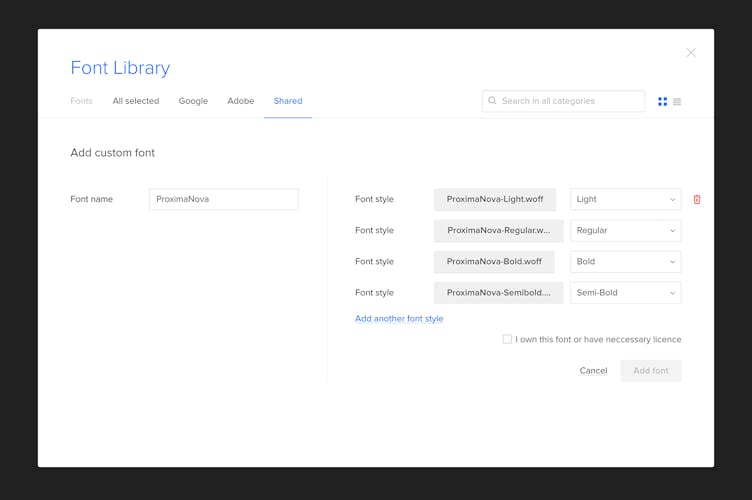Select the ProximaNova-Semibold file button

pos(499,293)
